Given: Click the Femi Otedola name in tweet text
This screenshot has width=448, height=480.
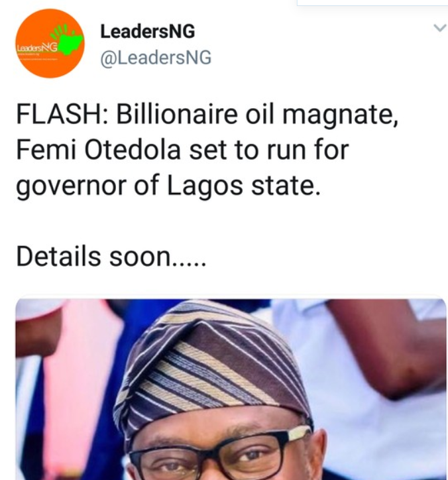Looking at the screenshot, I should pyautogui.click(x=98, y=150).
